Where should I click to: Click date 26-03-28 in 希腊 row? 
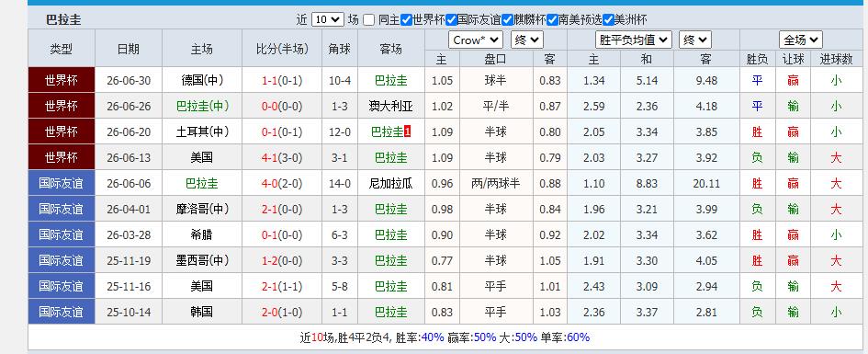[129, 234]
